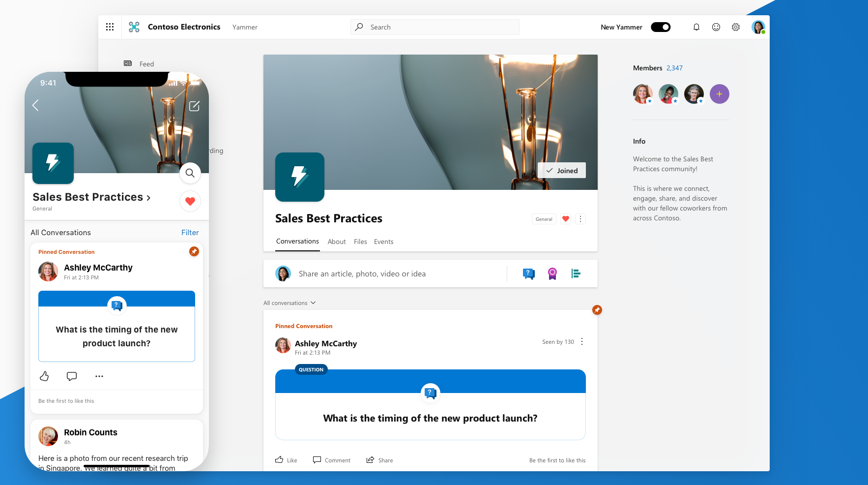This screenshot has height=485, width=868.
Task: Click the Info heading in right panel
Action: click(x=639, y=141)
